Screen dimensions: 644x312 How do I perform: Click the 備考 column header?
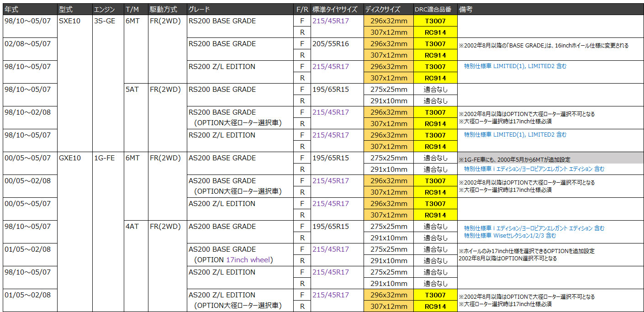550,10
